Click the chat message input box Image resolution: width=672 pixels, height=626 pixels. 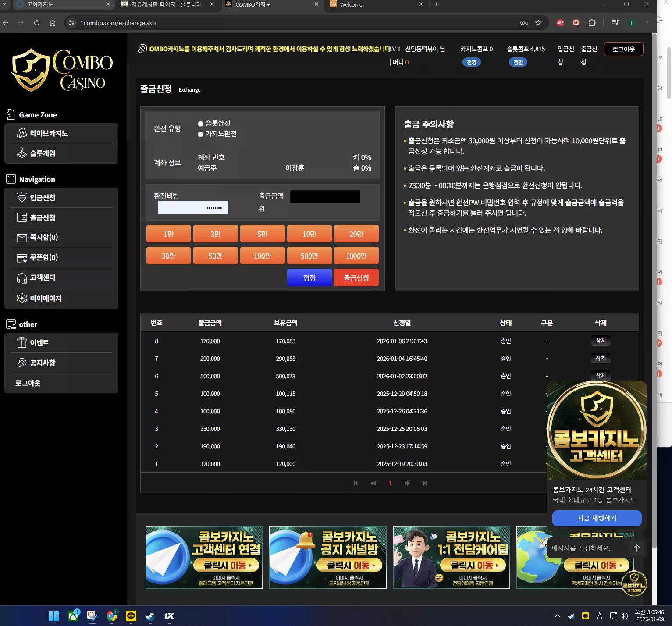coord(589,548)
